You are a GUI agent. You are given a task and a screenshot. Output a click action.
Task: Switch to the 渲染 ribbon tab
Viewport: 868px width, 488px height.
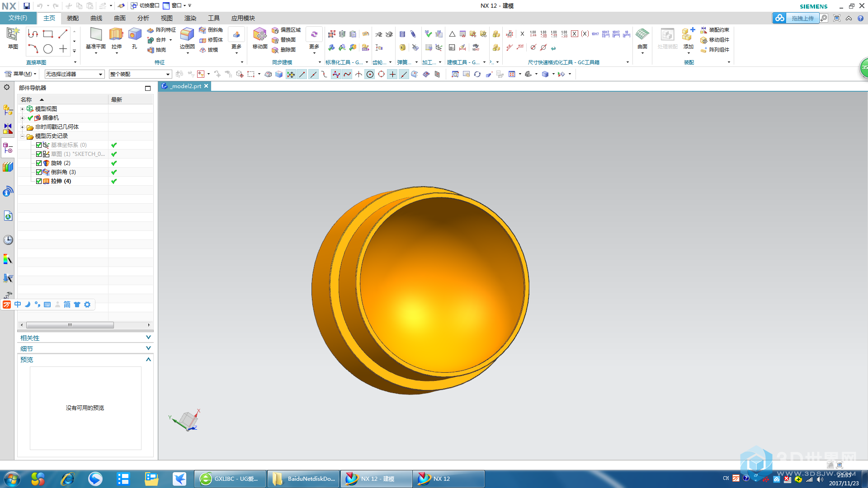click(x=190, y=18)
